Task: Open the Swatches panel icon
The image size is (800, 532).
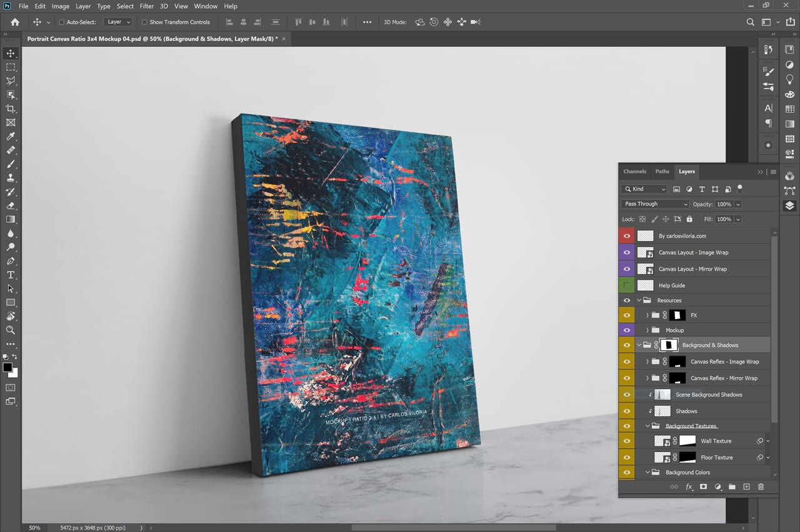Action: tap(790, 109)
